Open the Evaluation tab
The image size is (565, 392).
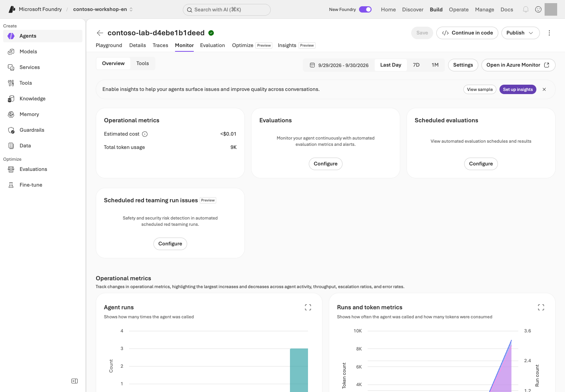pyautogui.click(x=213, y=45)
